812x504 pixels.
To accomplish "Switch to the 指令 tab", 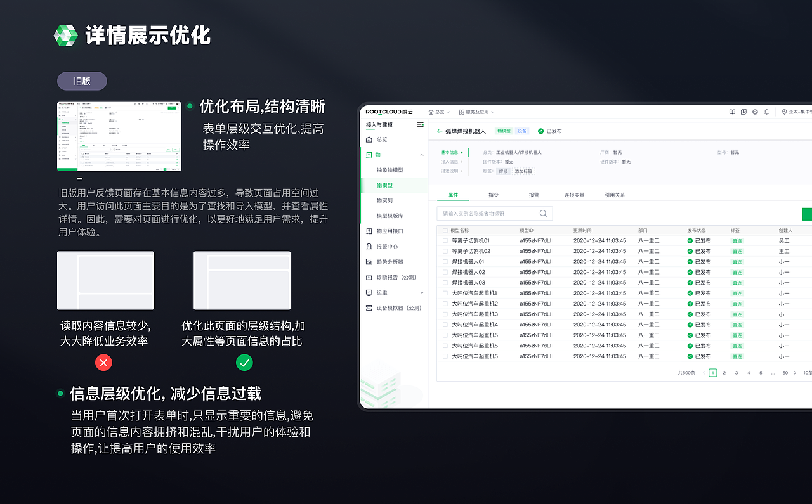I will (494, 195).
